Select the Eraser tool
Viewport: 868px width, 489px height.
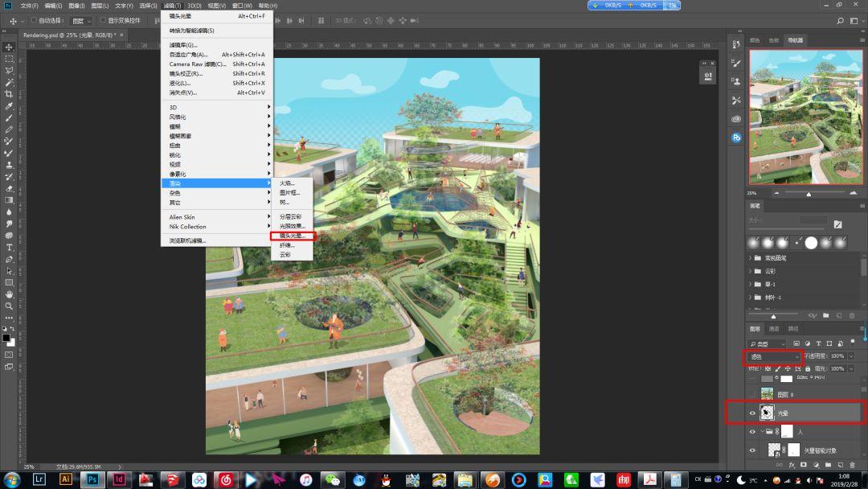9,188
